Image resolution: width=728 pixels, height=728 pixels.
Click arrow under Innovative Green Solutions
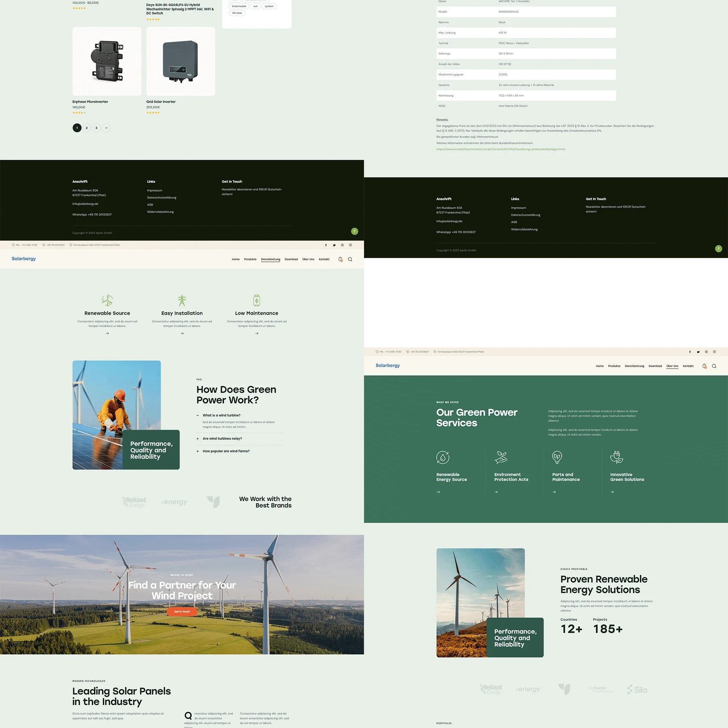coord(612,492)
